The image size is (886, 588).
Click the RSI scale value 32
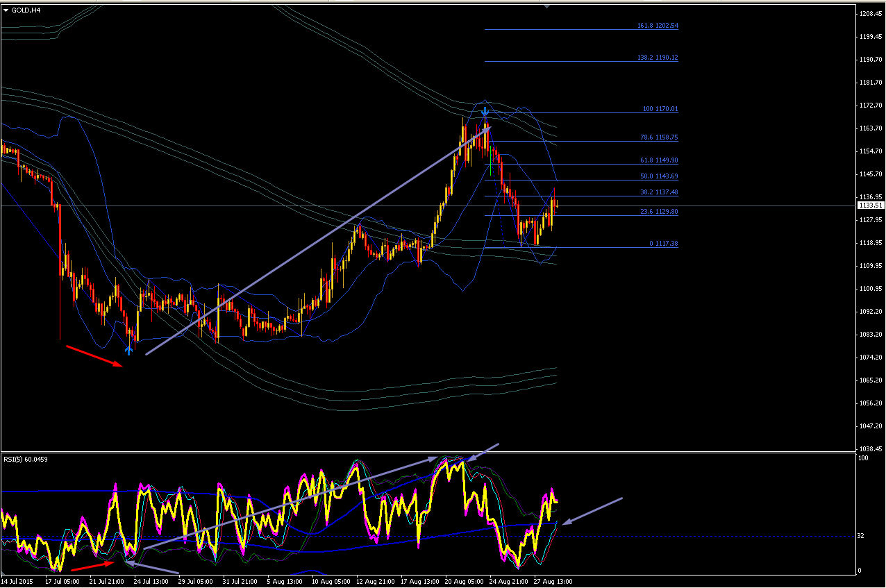coord(862,537)
